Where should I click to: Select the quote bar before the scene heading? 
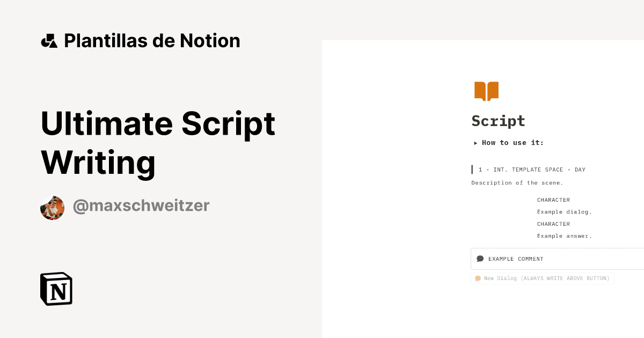472,170
